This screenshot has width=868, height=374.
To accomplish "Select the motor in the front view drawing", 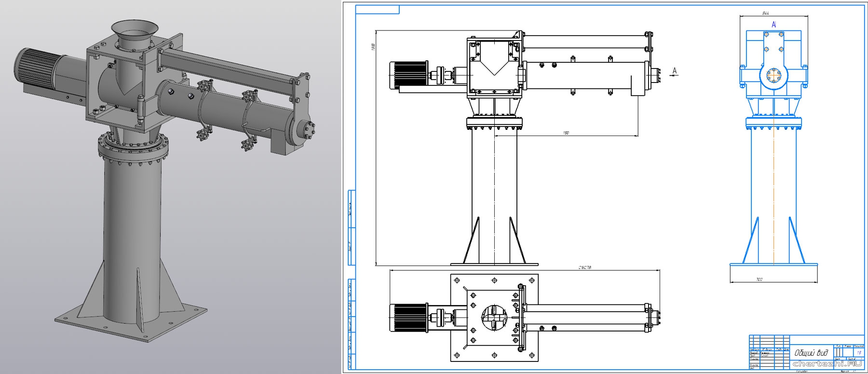I will pyautogui.click(x=408, y=75).
